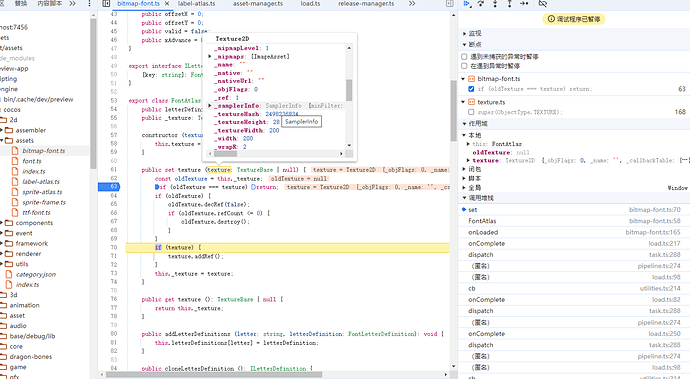Click the folder icon for framework
Screen dimensions: 690x379
[9, 243]
